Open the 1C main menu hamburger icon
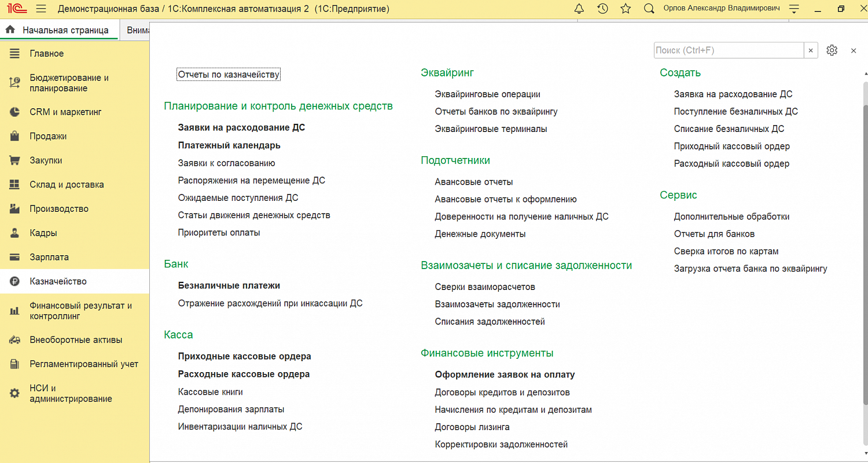 pyautogui.click(x=41, y=9)
